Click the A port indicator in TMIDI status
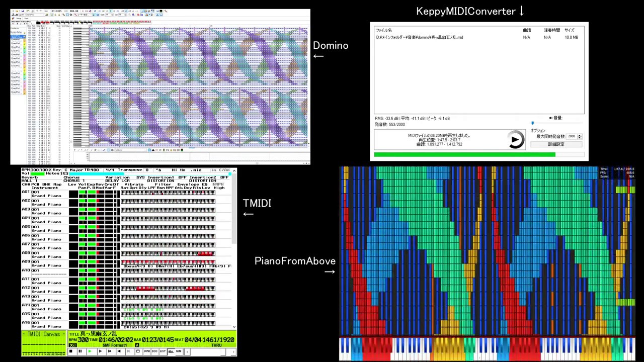This screenshot has height=362, width=644. [137, 345]
